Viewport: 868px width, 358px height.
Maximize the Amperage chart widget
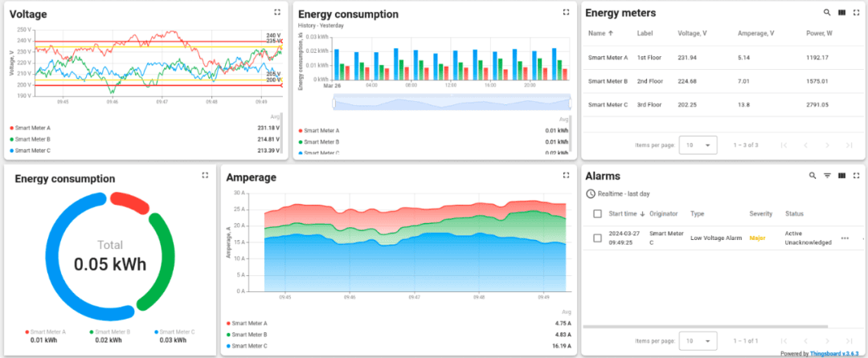pos(566,175)
